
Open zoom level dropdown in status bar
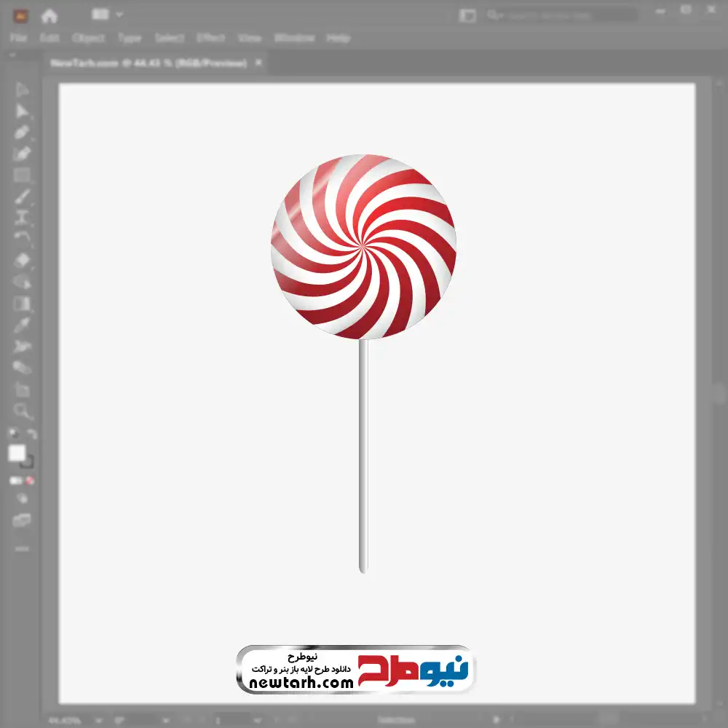pyautogui.click(x=100, y=721)
